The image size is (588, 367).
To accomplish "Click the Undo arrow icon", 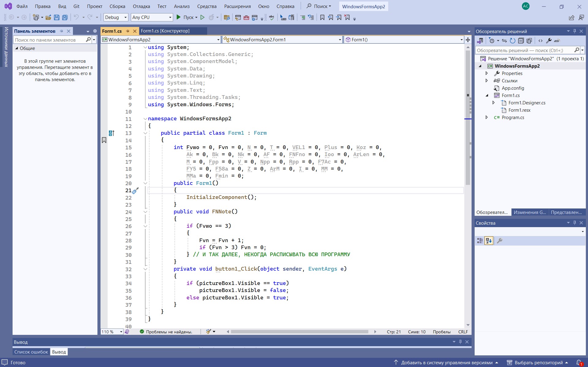I will point(76,17).
